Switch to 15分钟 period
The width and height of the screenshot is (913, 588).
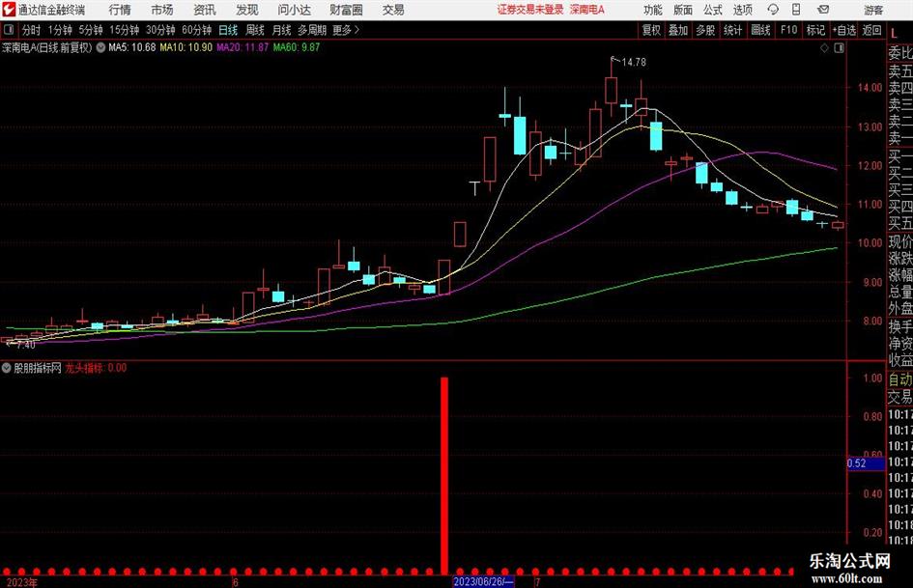pyautogui.click(x=125, y=30)
